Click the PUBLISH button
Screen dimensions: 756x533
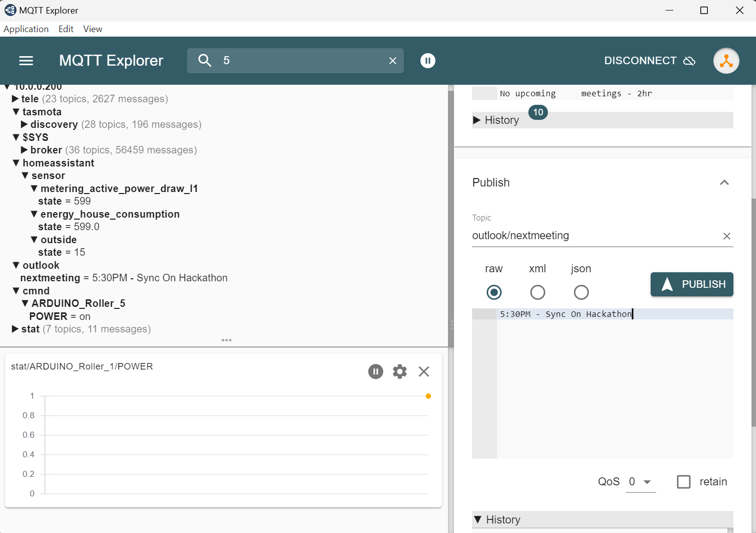(692, 284)
